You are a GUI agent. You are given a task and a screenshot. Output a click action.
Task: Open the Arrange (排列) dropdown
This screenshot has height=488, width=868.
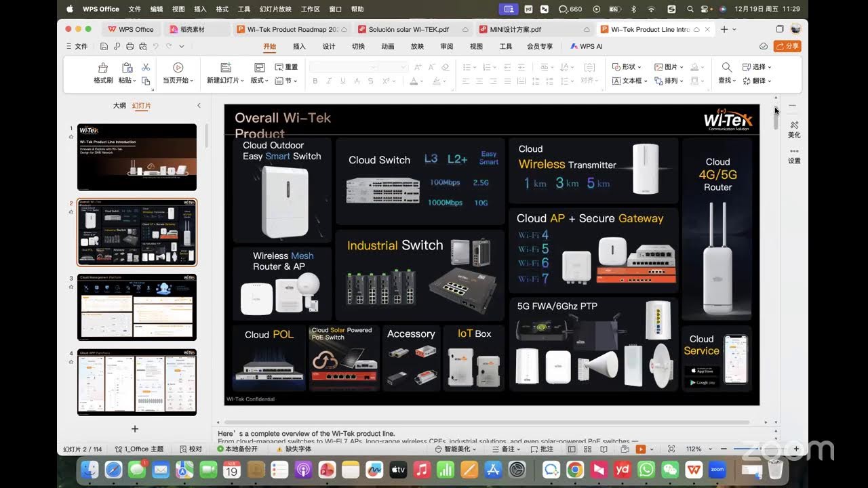click(x=669, y=81)
